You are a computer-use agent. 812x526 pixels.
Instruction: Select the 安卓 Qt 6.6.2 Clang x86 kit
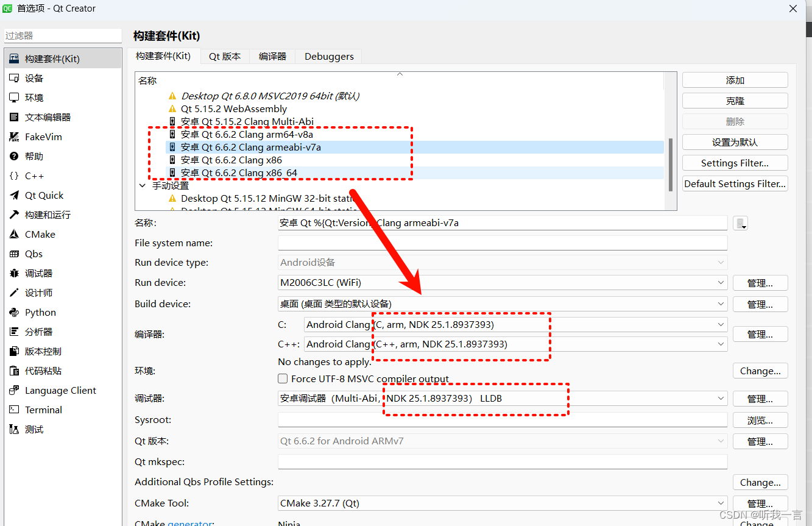[x=231, y=160]
